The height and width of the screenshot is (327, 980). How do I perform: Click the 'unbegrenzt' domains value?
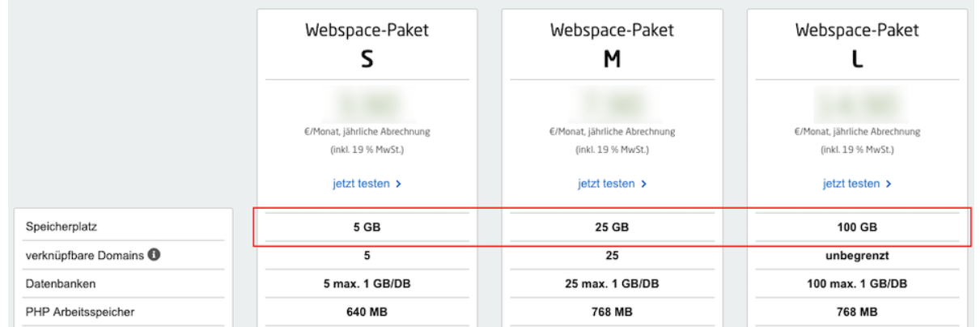[857, 256]
